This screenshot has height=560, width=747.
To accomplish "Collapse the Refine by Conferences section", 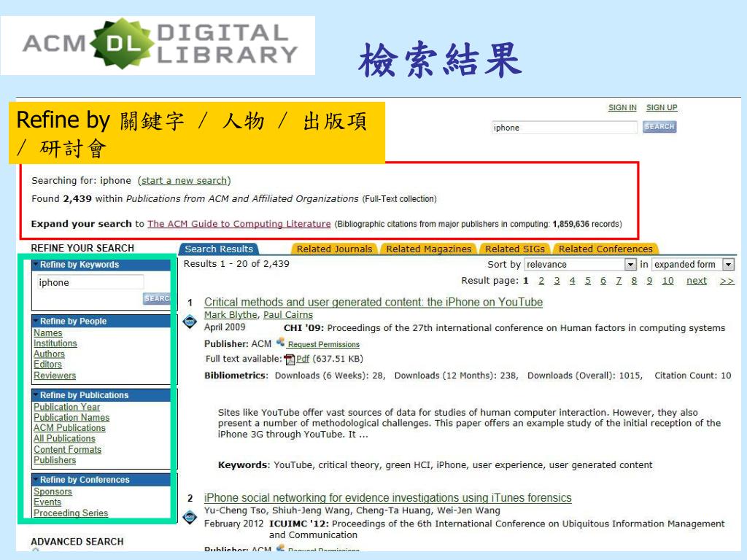I will click(x=36, y=480).
